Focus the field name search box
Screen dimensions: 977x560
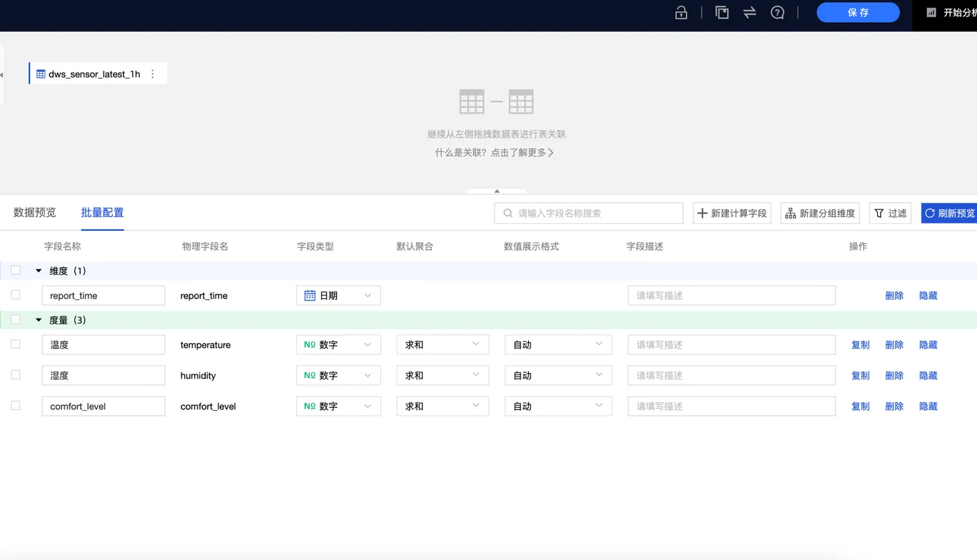tap(589, 213)
